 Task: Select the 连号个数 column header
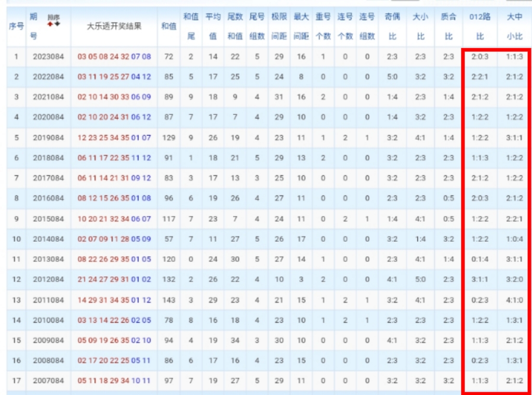pyautogui.click(x=345, y=27)
